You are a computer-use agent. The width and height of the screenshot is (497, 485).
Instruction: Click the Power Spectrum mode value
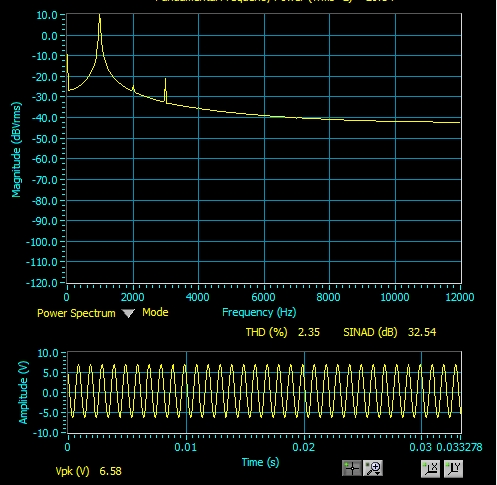coord(76,313)
